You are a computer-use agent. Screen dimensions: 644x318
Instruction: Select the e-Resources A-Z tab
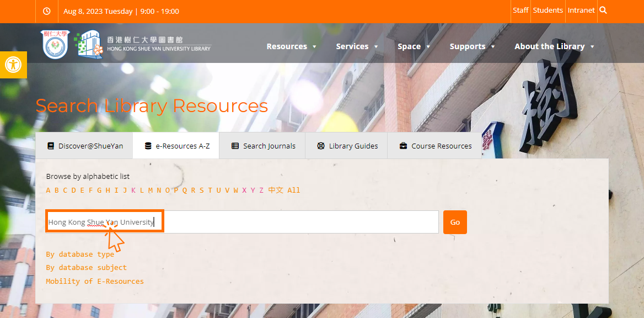(176, 146)
